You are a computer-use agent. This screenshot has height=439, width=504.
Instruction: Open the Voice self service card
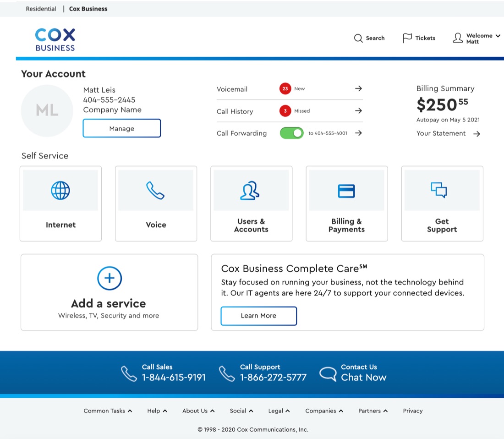156,204
